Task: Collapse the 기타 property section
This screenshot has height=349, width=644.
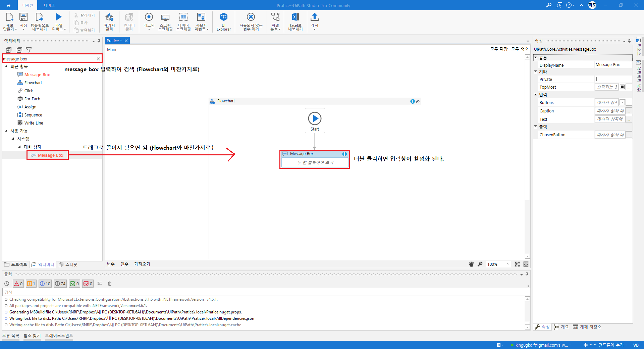Action: coord(536,72)
